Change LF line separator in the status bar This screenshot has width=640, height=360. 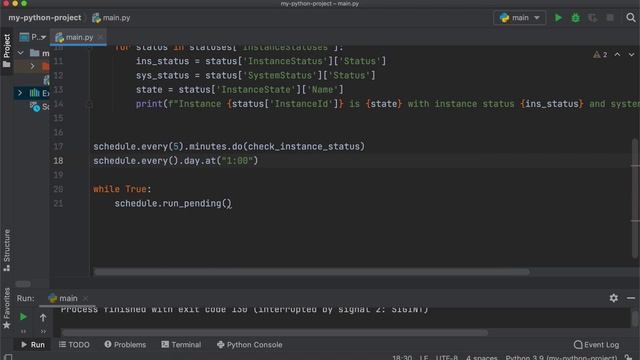click(x=424, y=357)
